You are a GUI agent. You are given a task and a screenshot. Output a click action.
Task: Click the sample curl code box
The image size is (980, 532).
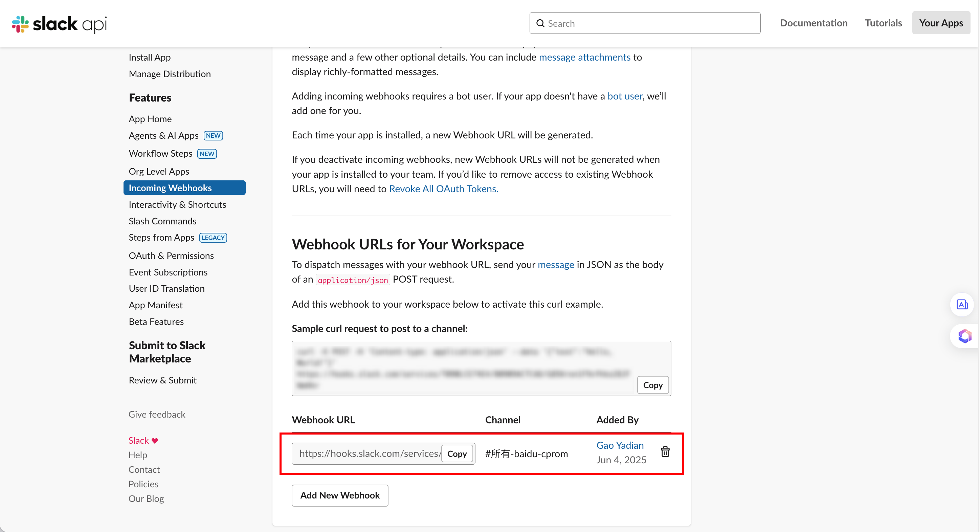481,368
